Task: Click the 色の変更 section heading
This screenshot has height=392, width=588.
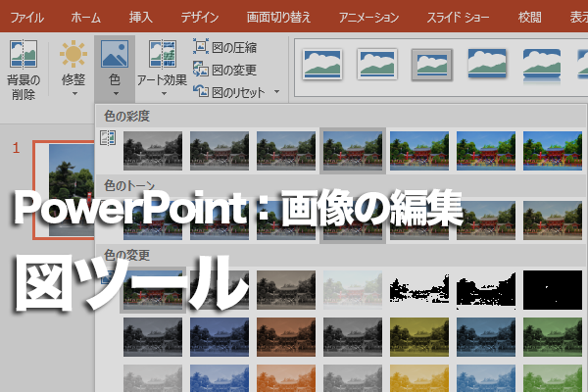Action: [126, 255]
